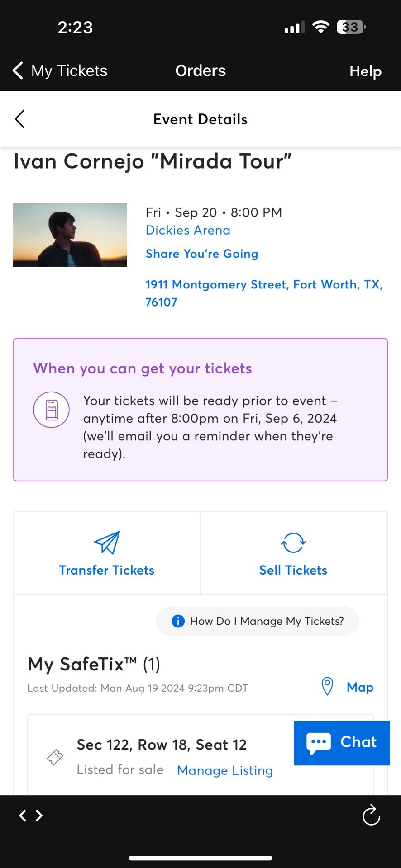Open the Chat support button
Viewport: 401px width, 868px height.
pyautogui.click(x=342, y=742)
